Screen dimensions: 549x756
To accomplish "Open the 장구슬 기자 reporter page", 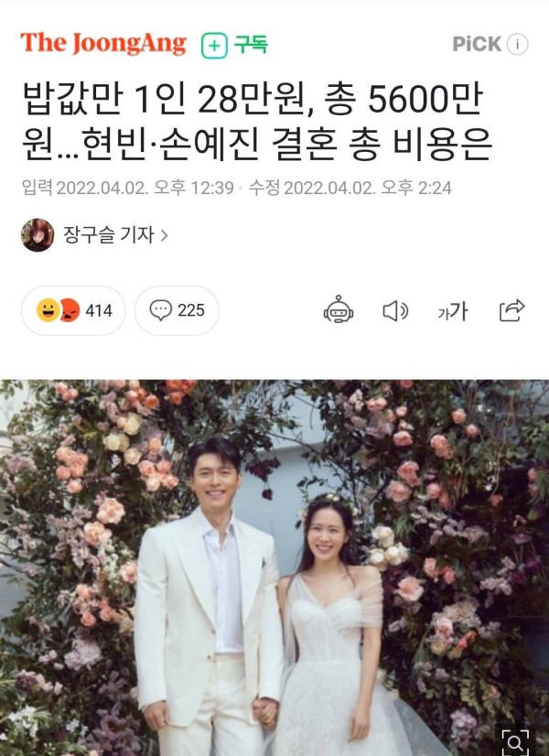I will coord(109,235).
